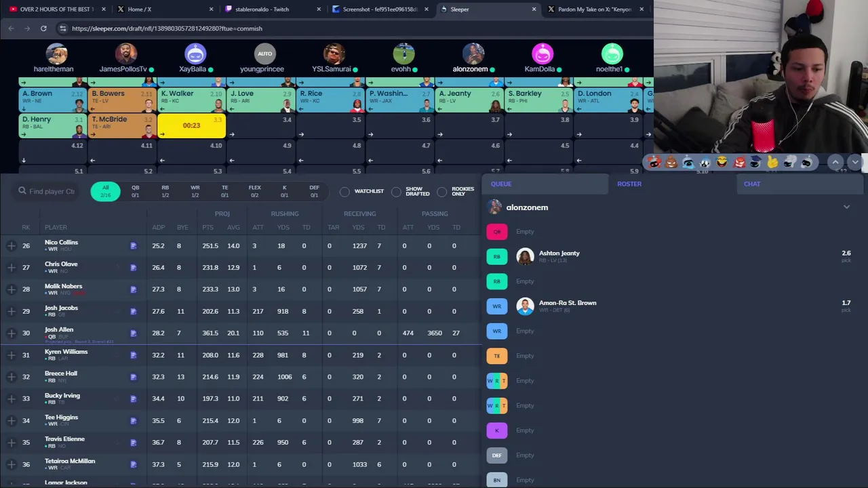Screen dimensions: 868x488
Task: Open Tetairoa McMillan player row
Action: click(x=241, y=464)
